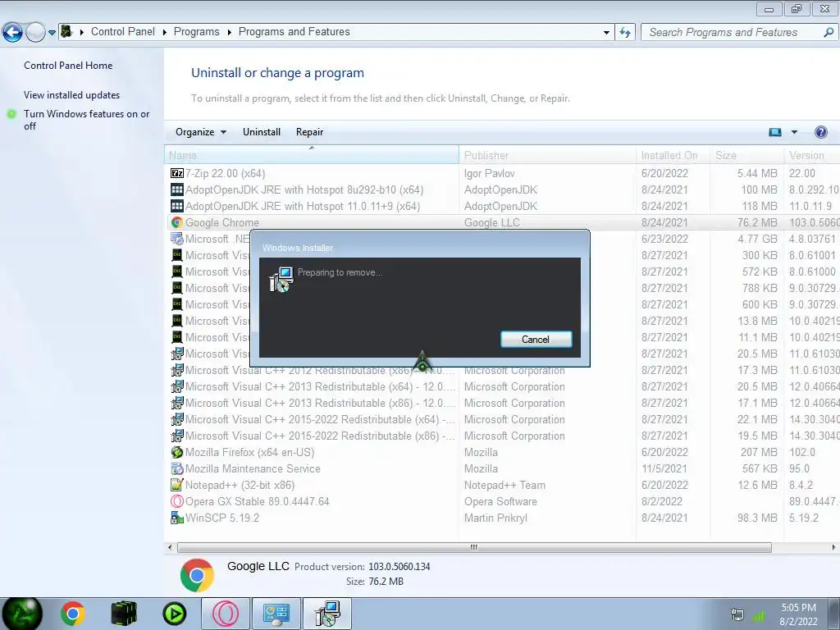Click the AdoptOpenJDK 11.0.11+9 row icon
The height and width of the screenshot is (630, 840).
[177, 206]
